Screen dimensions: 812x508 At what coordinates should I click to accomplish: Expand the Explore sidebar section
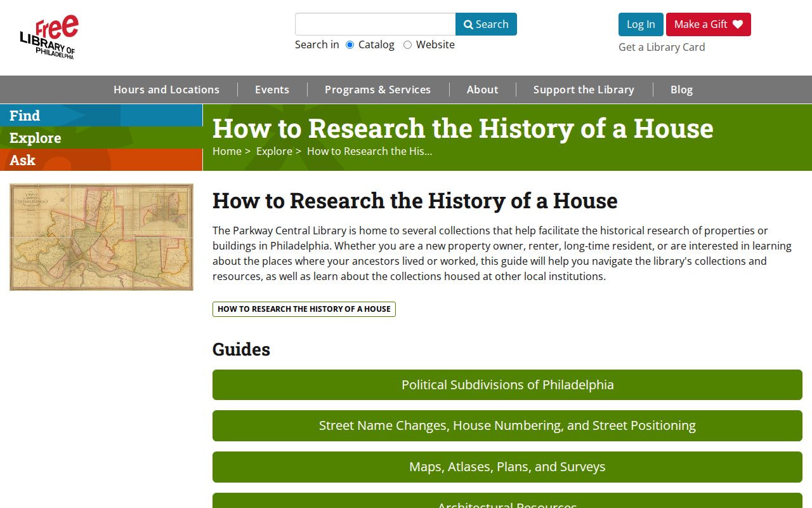click(x=101, y=138)
